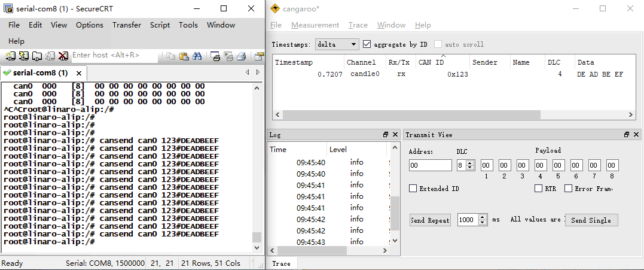
Task: Enable Error Frame checkbox
Action: (x=569, y=189)
